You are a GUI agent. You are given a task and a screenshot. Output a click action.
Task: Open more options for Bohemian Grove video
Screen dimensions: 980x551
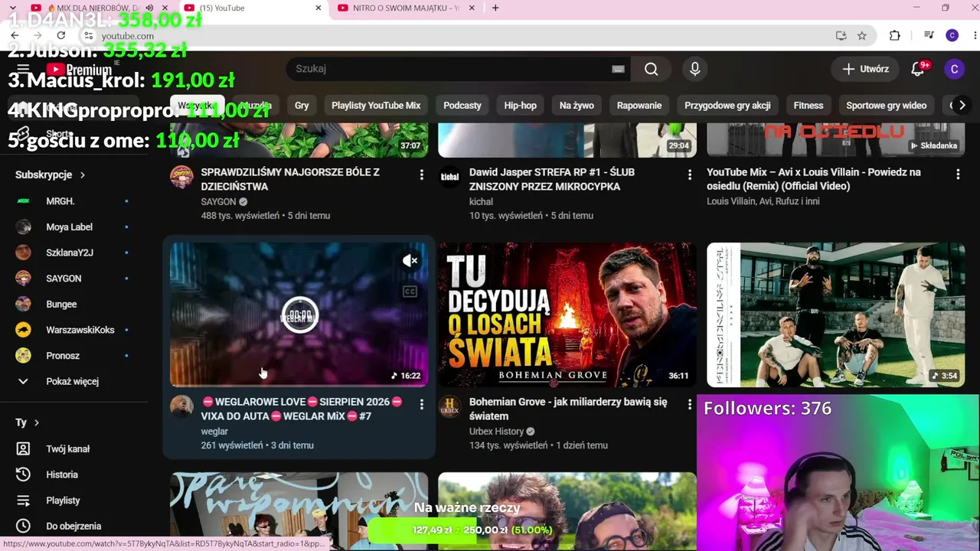click(689, 405)
